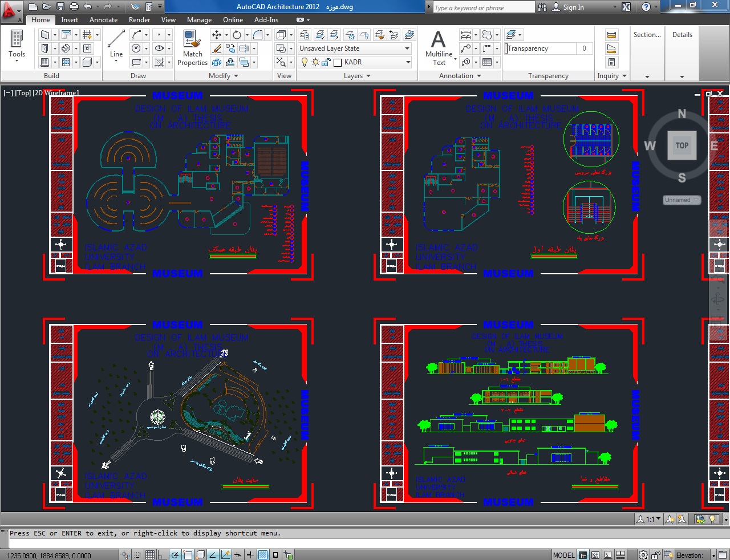Viewport: 730px width, 560px height.
Task: Switch to the Online ribbon tab
Action: pos(233,19)
